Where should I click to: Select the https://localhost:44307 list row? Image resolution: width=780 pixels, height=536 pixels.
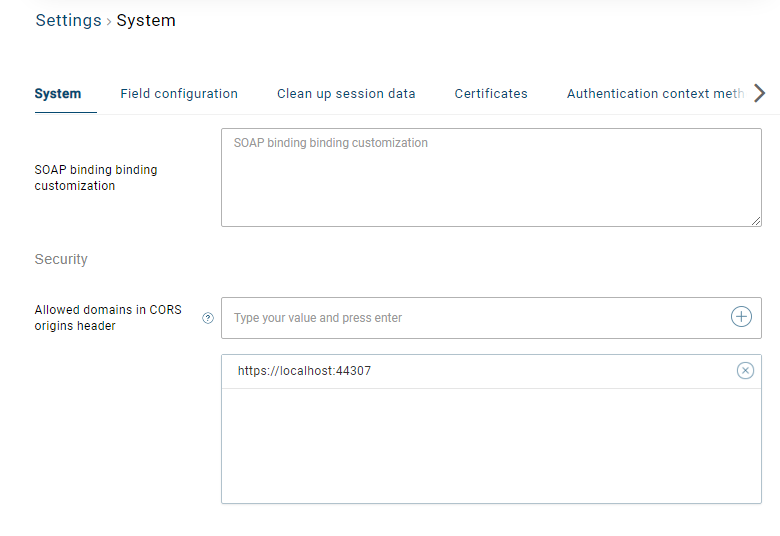tap(491, 371)
